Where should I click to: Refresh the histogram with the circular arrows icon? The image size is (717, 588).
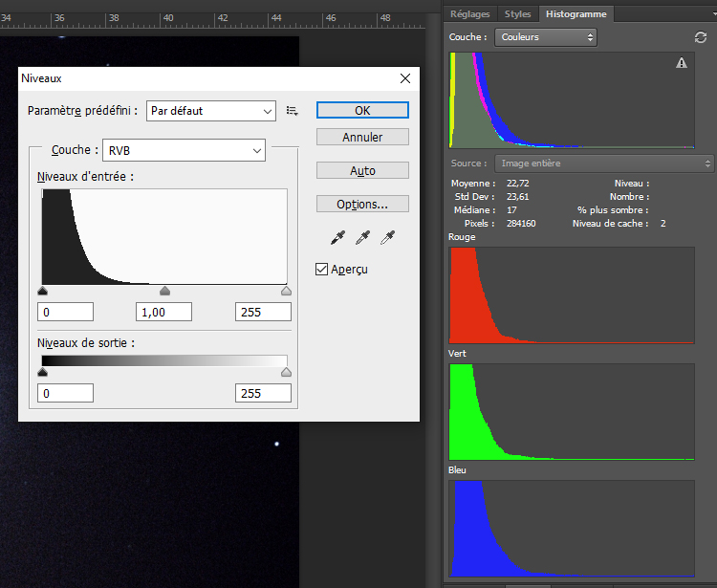(701, 37)
